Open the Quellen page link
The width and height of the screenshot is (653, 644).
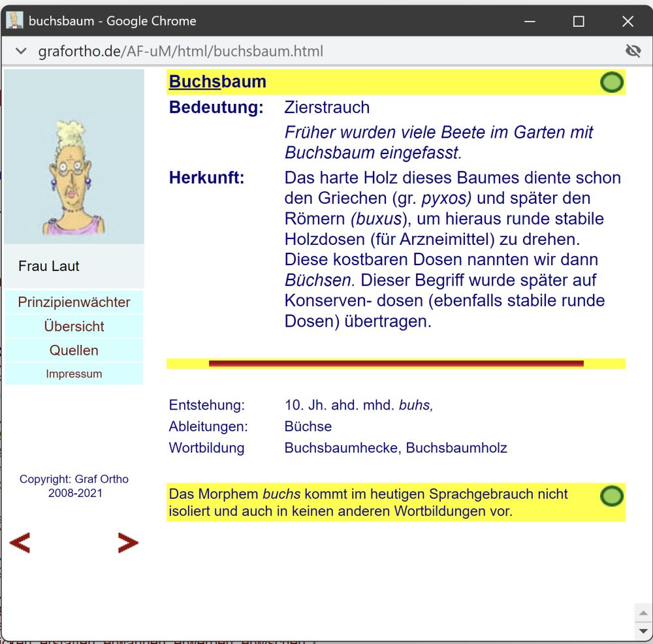[x=74, y=351]
